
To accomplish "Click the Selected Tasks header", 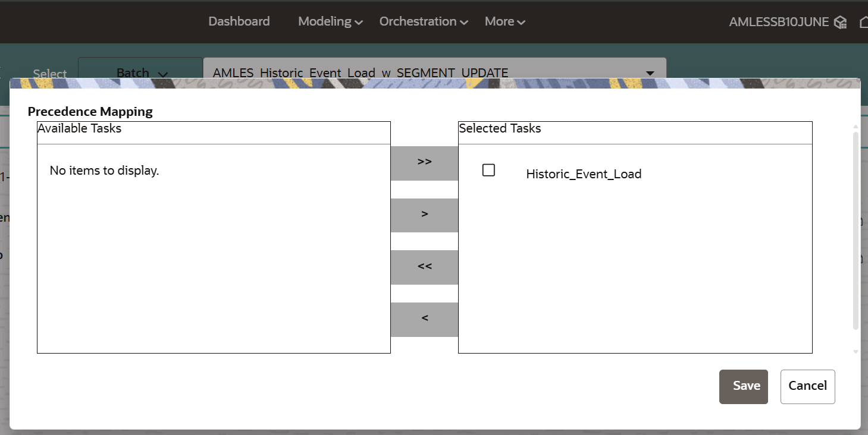I will click(499, 128).
